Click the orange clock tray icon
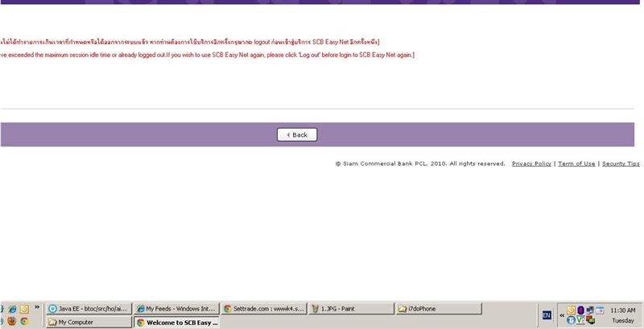 click(x=571, y=310)
